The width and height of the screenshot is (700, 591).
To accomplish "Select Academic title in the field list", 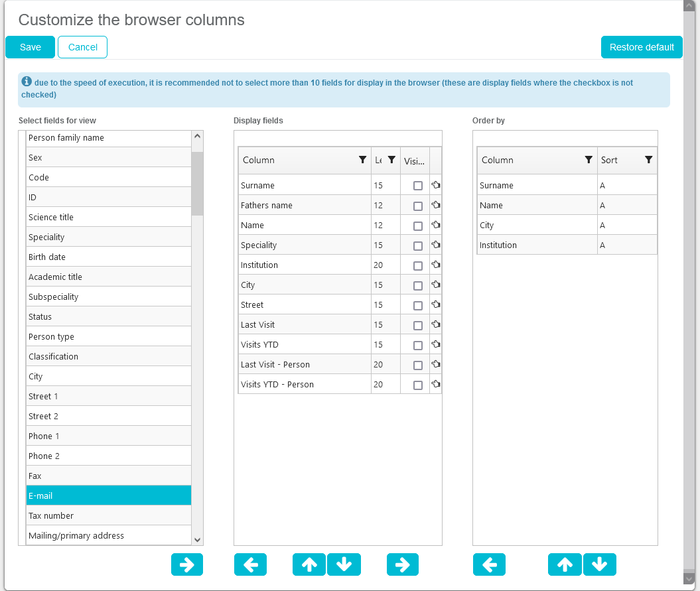I will coord(108,277).
